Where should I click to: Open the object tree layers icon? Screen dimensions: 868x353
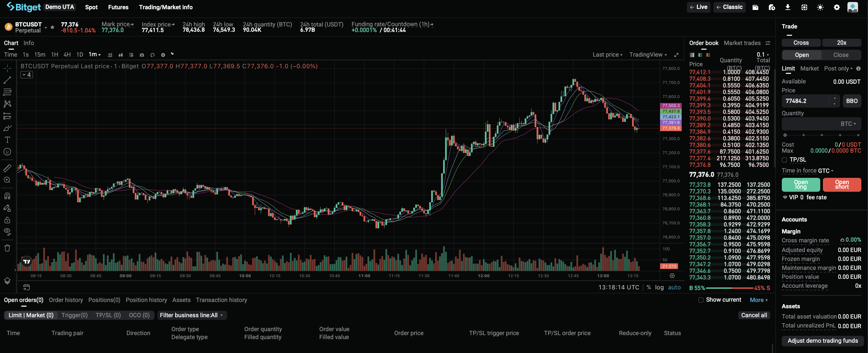[x=7, y=281]
